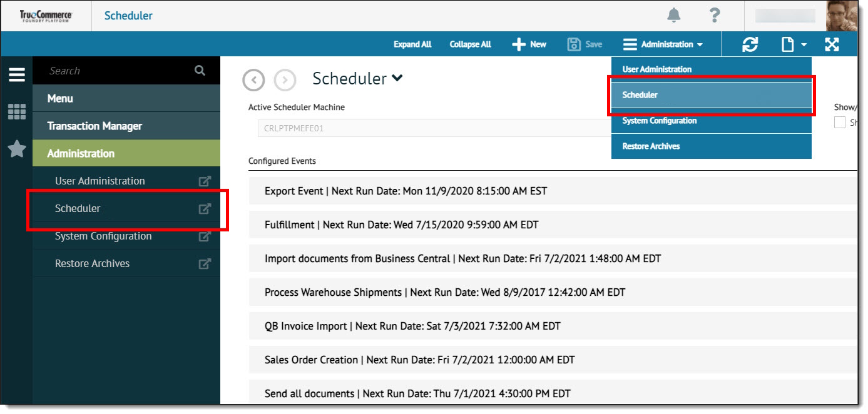Click the notifications bell icon
Viewport: 868px width, 414px height.
tap(675, 15)
